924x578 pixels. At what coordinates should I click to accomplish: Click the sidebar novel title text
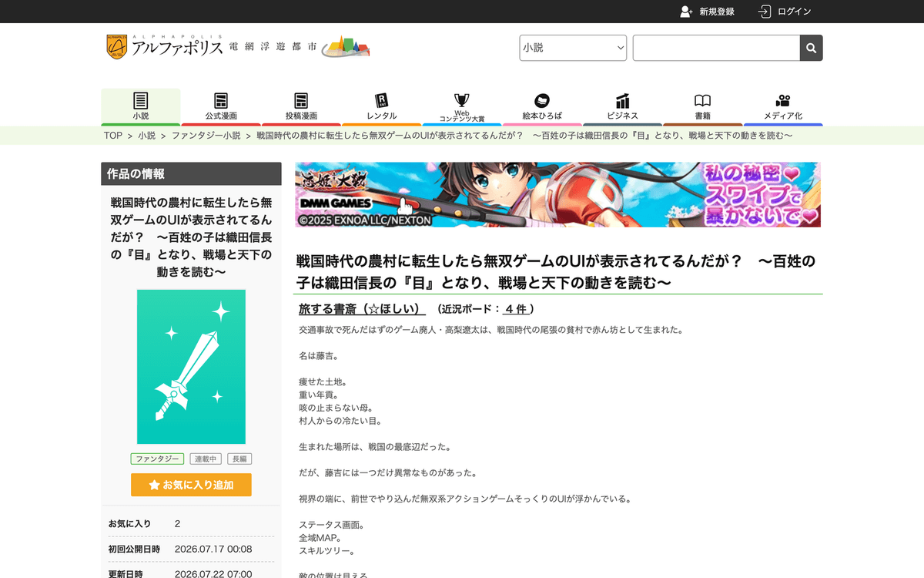point(191,237)
